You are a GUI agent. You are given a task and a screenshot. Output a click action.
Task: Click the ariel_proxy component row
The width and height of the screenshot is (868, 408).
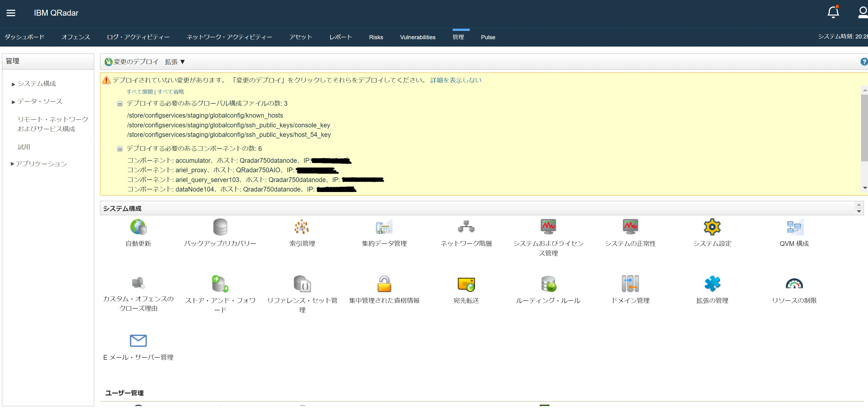pos(233,170)
